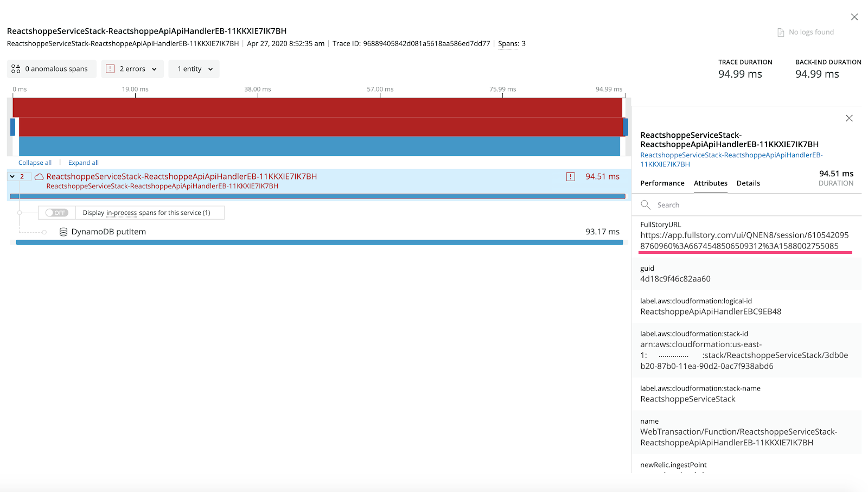Click the Apr 27, 2020 8:52:35 am timestamp
Screen dimensions: 868x492
point(286,44)
